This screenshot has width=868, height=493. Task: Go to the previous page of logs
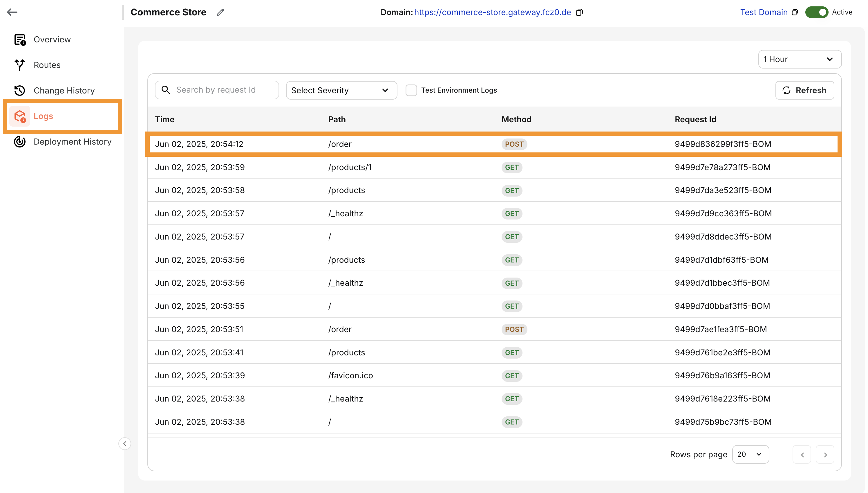(x=802, y=454)
